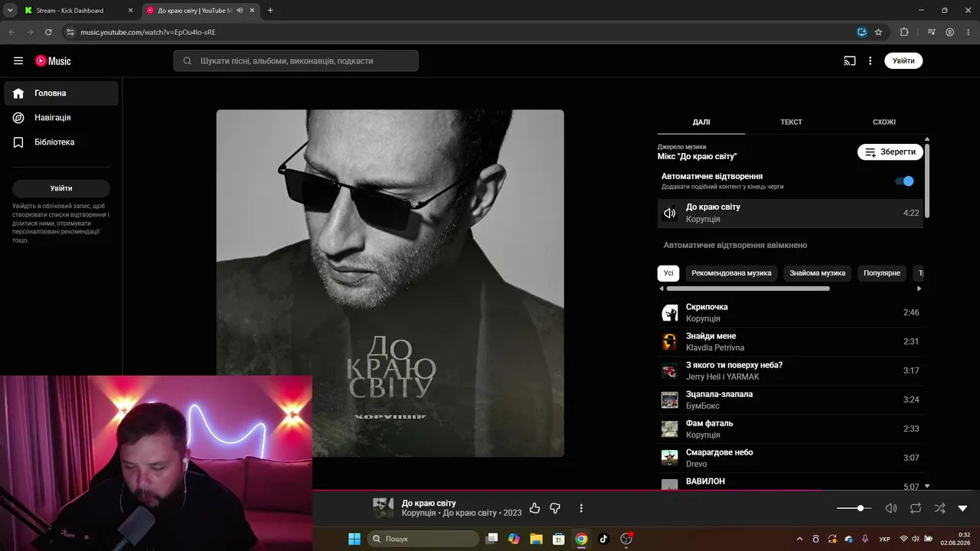The image size is (980, 551).
Task: Open the player bar three-dot song menu
Action: pos(581,508)
